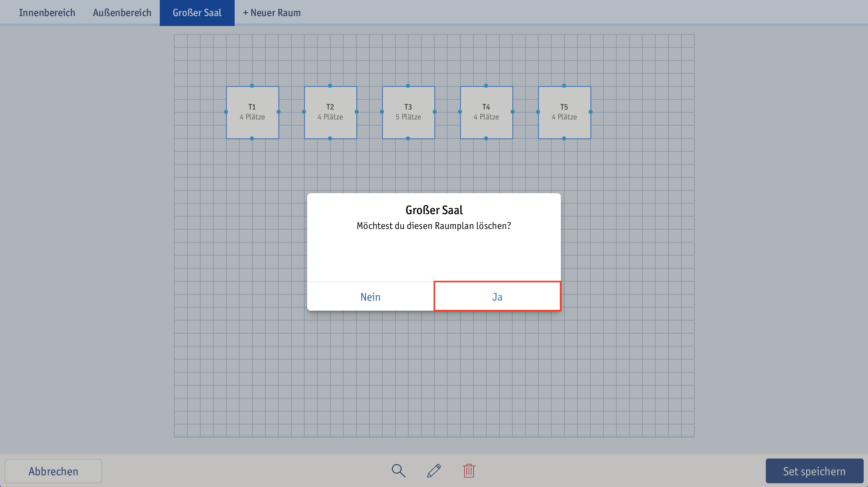This screenshot has width=868, height=487.
Task: Click text Möchtest du diesen Raumplan löschen?
Action: (434, 226)
